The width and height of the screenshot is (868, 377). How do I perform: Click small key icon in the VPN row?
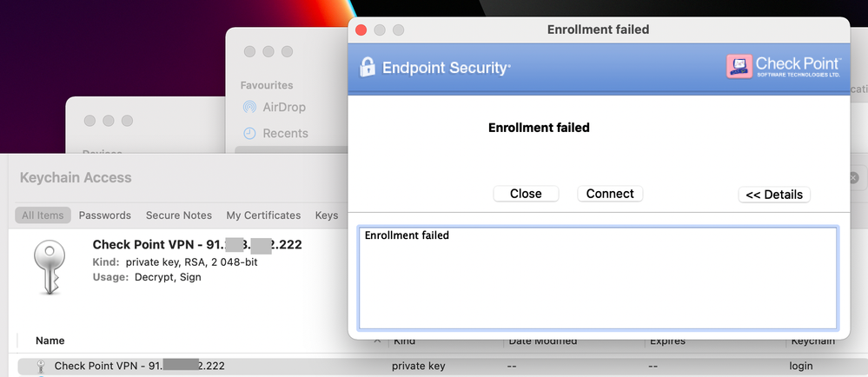click(41, 367)
